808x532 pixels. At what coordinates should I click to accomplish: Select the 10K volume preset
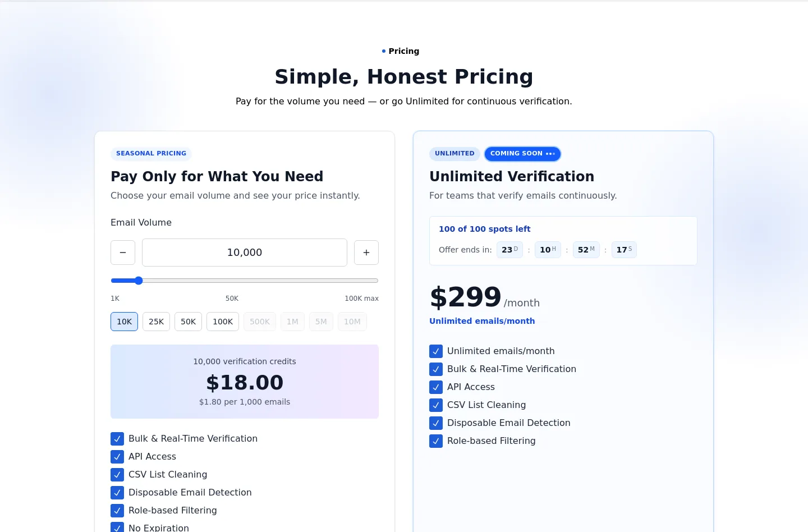[x=124, y=322]
